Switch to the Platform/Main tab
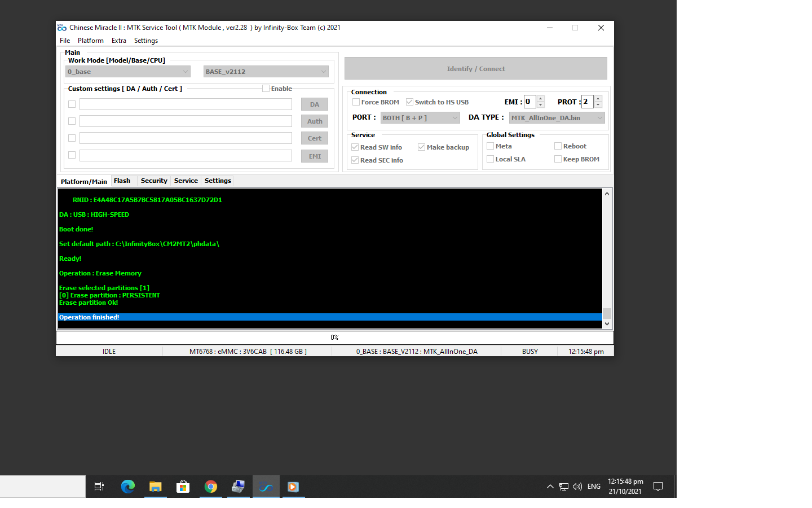Image resolution: width=812 pixels, height=508 pixels. (84, 181)
